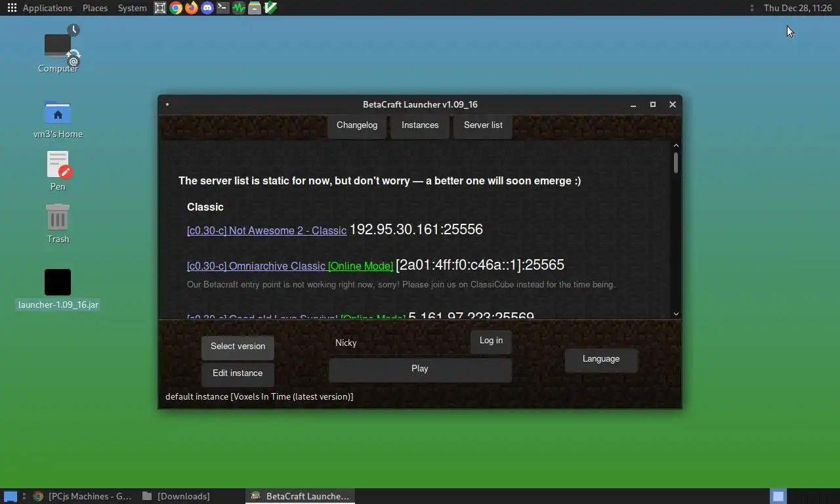
Task: Click the show desktop icon in taskbar
Action: (10, 496)
